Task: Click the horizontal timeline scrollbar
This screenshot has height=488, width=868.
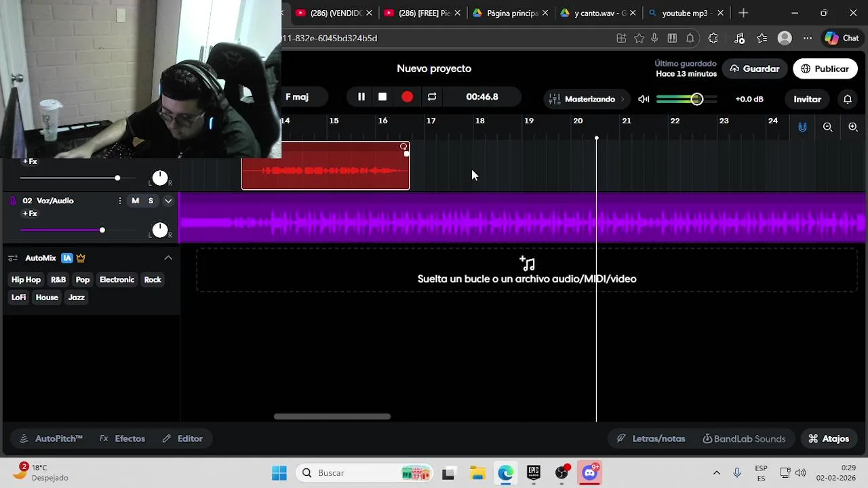Action: (x=332, y=417)
